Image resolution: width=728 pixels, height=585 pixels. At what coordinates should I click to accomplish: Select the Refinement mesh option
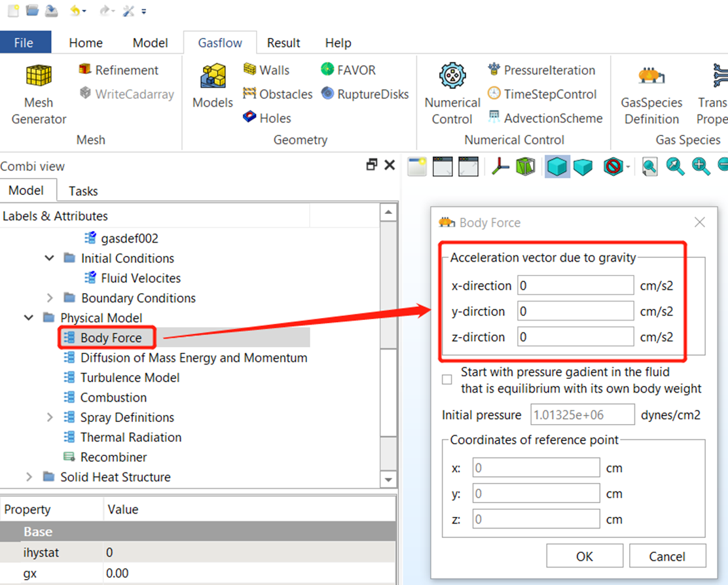(x=119, y=70)
